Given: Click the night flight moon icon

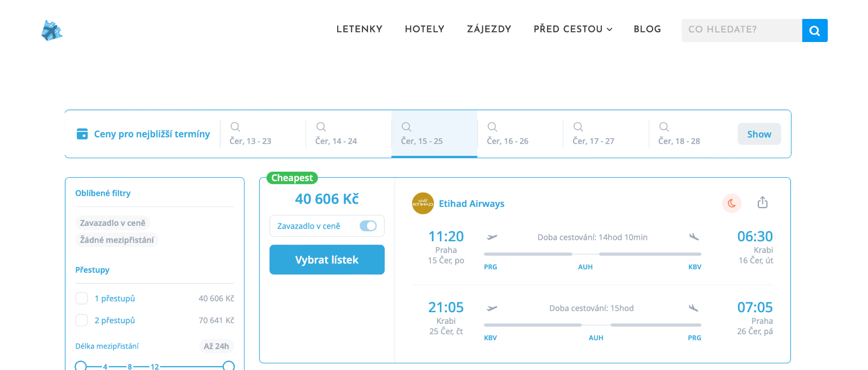Looking at the screenshot, I should click(x=731, y=203).
